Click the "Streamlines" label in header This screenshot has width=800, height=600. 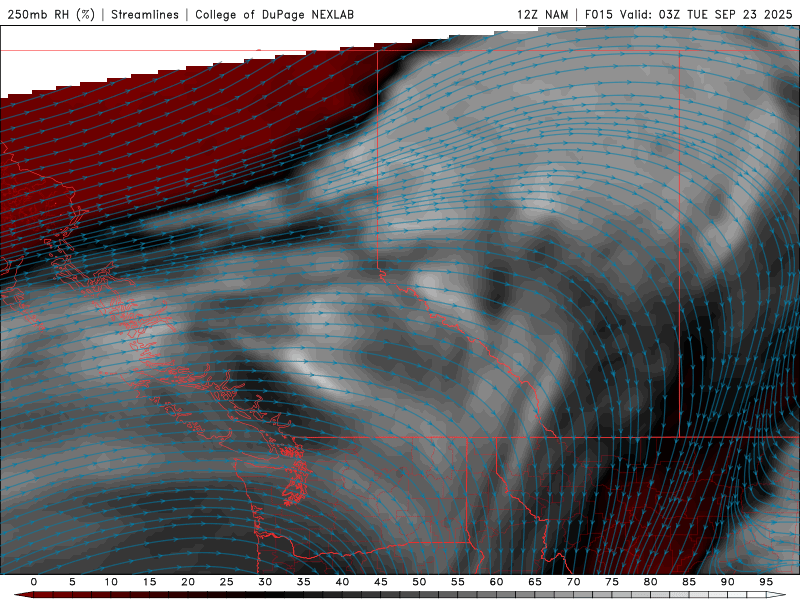tap(145, 14)
